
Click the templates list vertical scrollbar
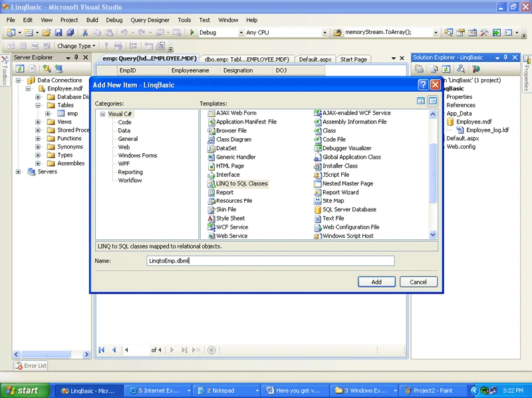tap(433, 174)
